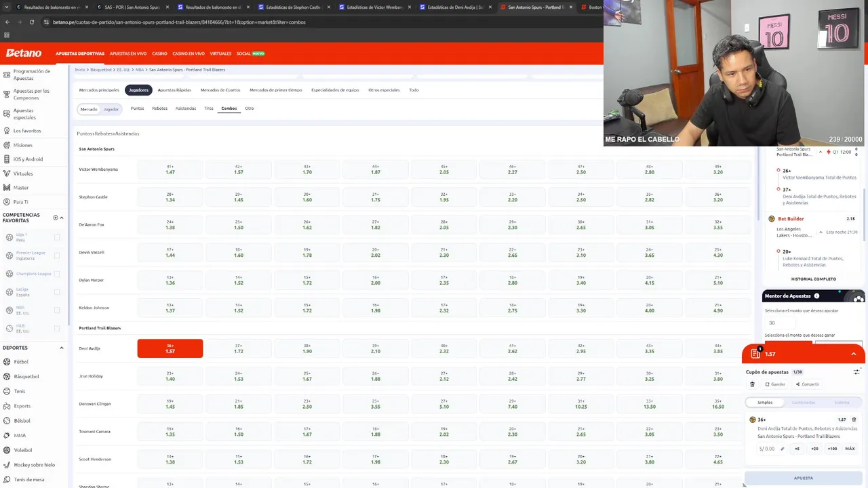Select the MMA sport icon
Viewport: 868px width, 488px height.
point(7,435)
